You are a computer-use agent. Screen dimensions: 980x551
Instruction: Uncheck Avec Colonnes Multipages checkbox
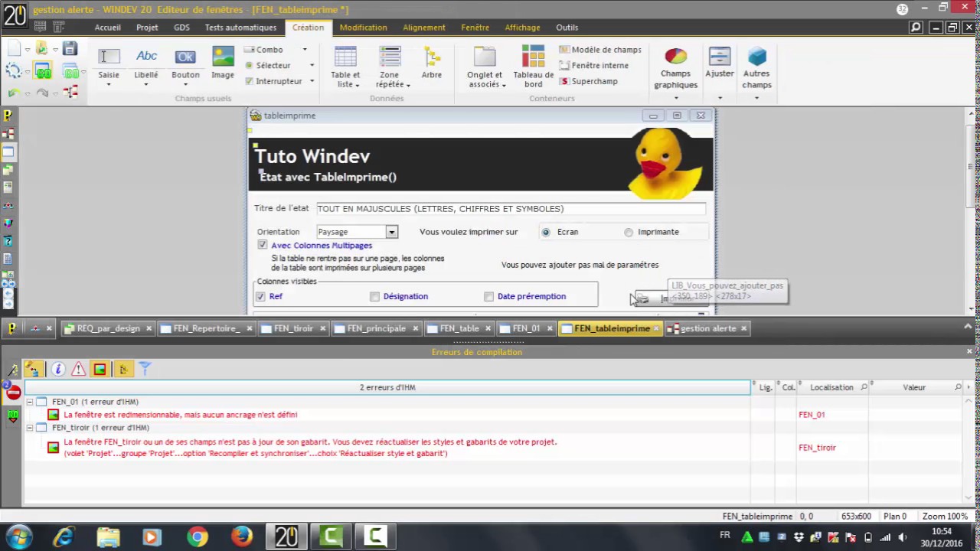tap(263, 245)
